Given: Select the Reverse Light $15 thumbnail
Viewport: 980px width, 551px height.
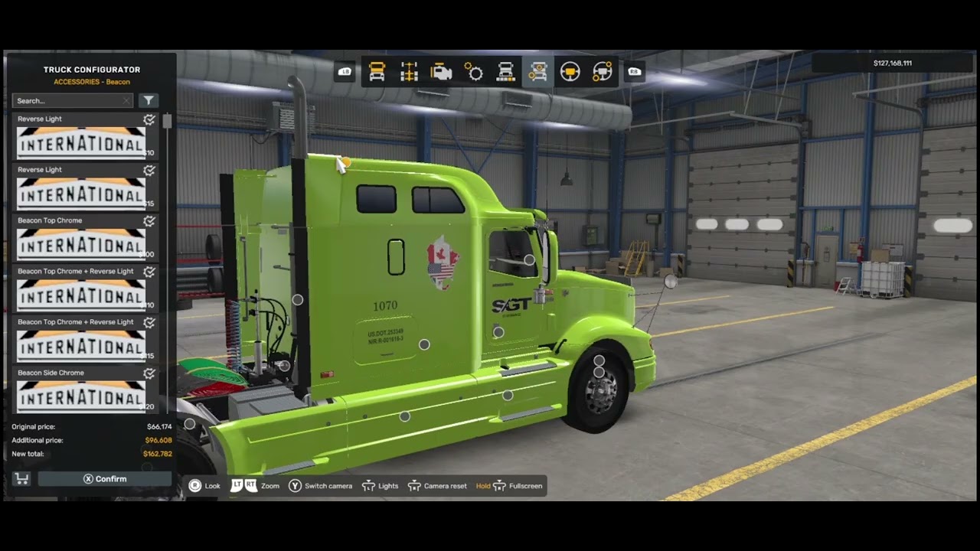Looking at the screenshot, I should pos(80,194).
